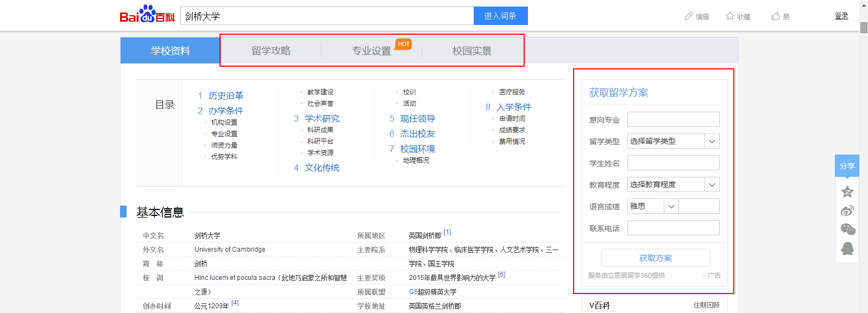This screenshot has height=313, width=868.
Task: Jump to 校园环境 section
Action: [x=418, y=149]
